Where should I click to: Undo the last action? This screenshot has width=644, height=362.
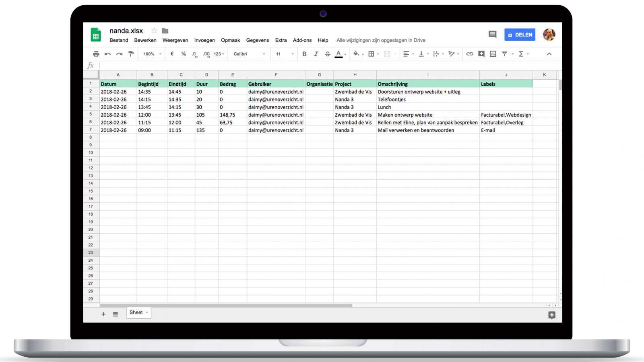pos(107,54)
